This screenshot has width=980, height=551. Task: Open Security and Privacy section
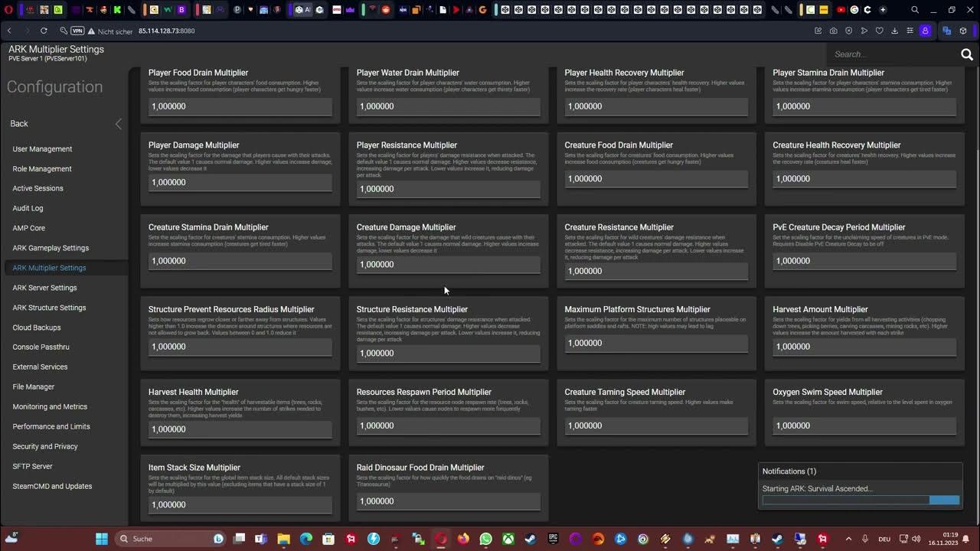(x=45, y=446)
